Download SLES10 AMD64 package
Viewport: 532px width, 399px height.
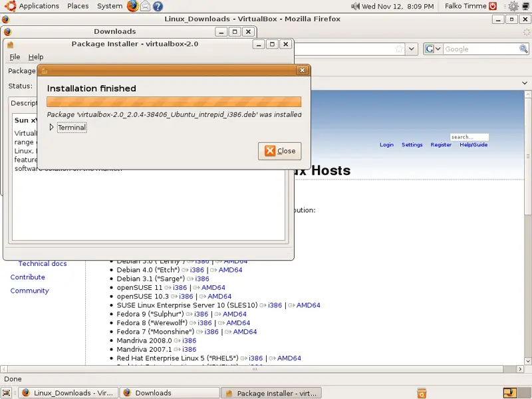pyautogui.click(x=308, y=305)
